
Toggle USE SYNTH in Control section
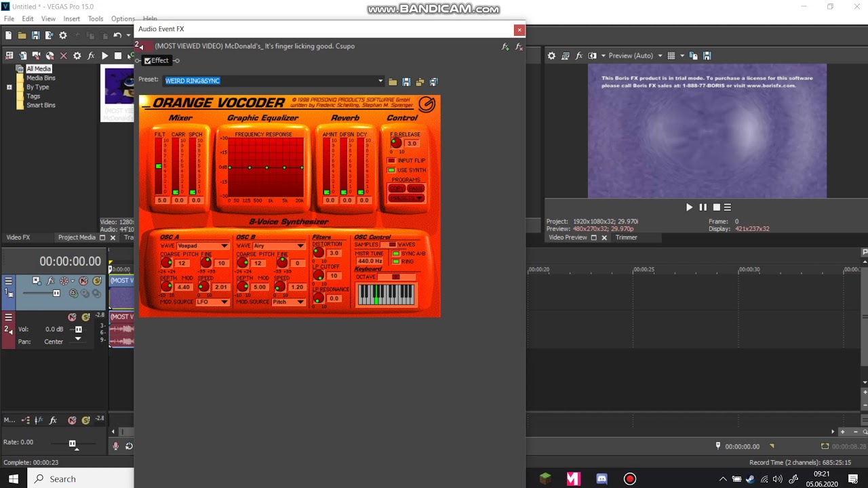point(391,170)
